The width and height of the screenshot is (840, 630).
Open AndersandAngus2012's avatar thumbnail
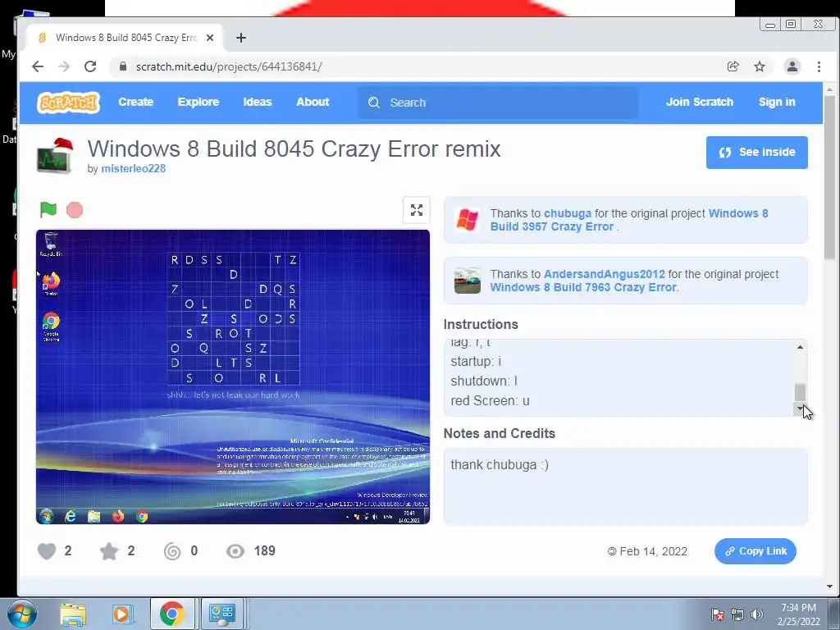coord(467,281)
